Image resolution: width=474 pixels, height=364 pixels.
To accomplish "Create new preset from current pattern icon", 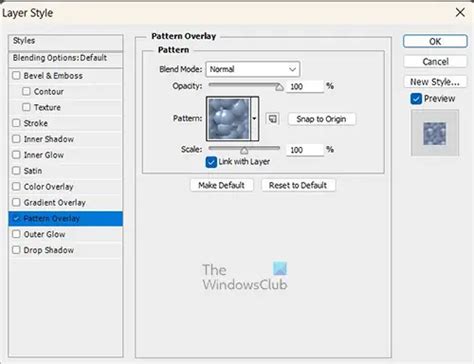I will pos(272,119).
